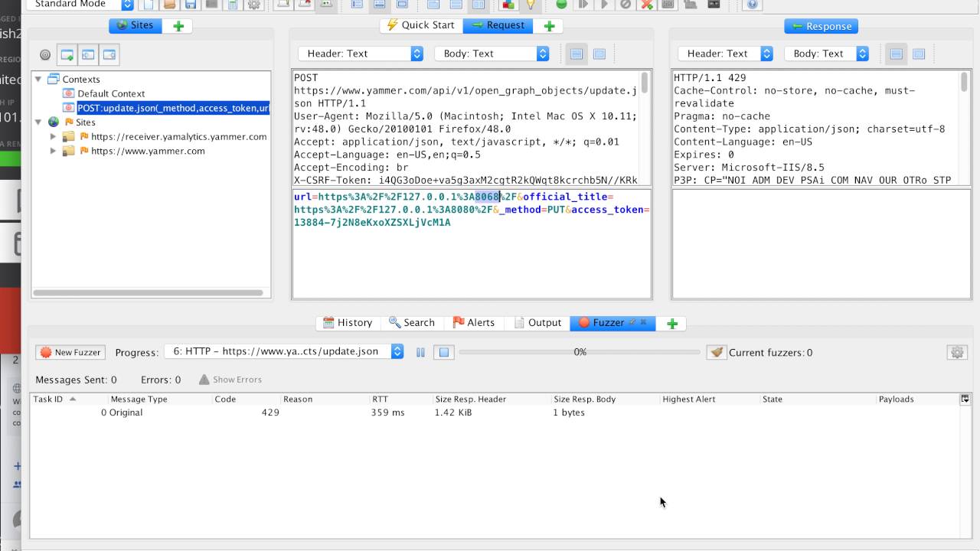Click inside the request body text area
The width and height of the screenshot is (980, 551).
click(472, 244)
